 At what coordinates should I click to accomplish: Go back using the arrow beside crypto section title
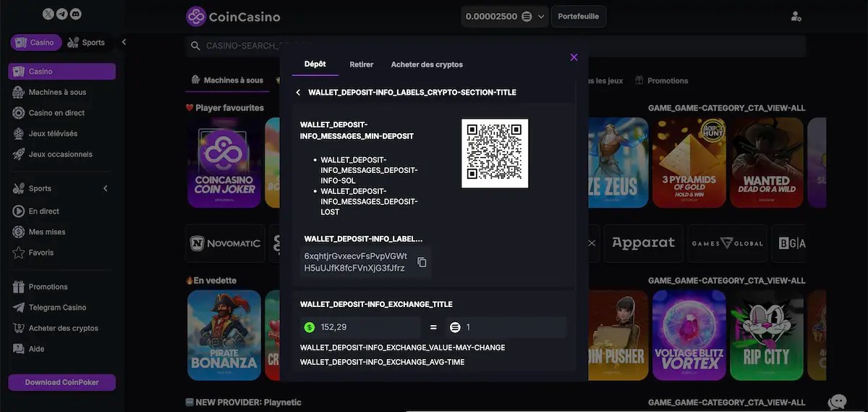(x=298, y=93)
